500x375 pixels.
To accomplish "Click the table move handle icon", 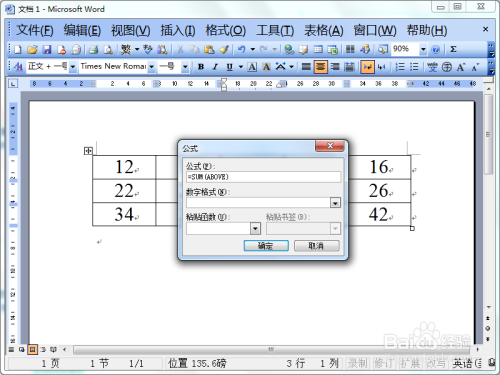I will coord(88,151).
